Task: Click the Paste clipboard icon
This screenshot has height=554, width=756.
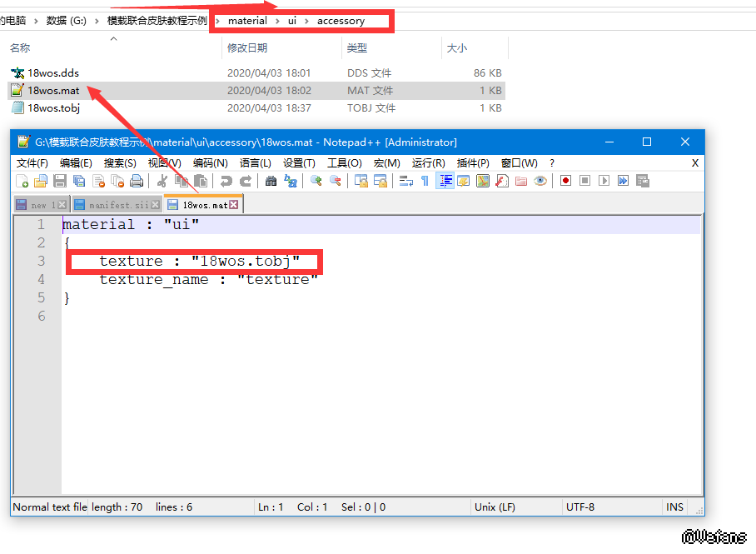Action: point(201,181)
